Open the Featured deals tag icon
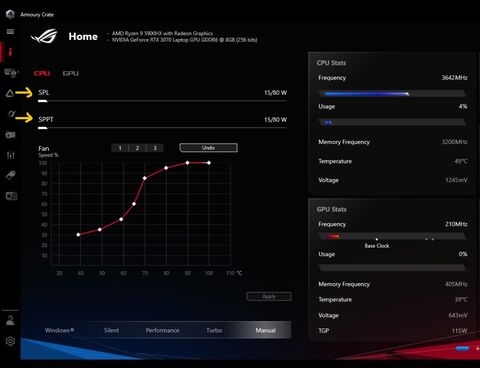 (10, 175)
